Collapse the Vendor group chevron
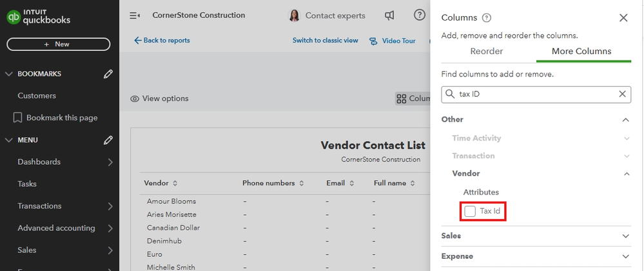The width and height of the screenshot is (644, 271). (627, 174)
